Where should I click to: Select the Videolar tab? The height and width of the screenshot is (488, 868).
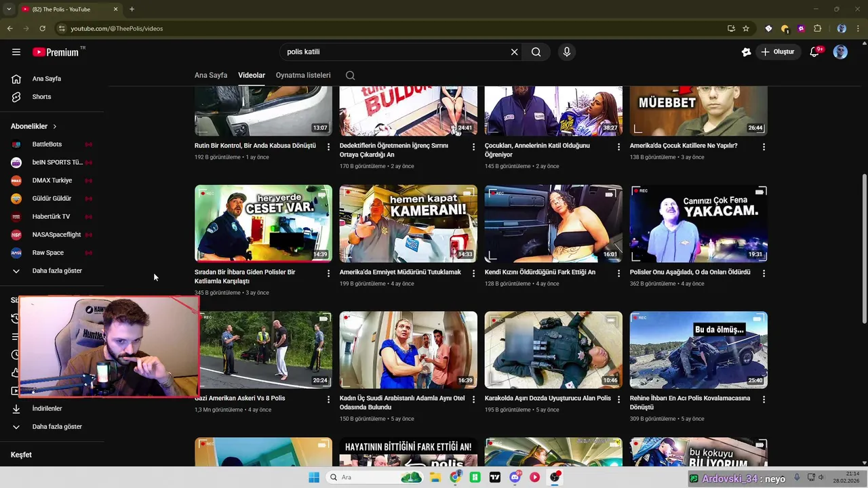click(252, 75)
